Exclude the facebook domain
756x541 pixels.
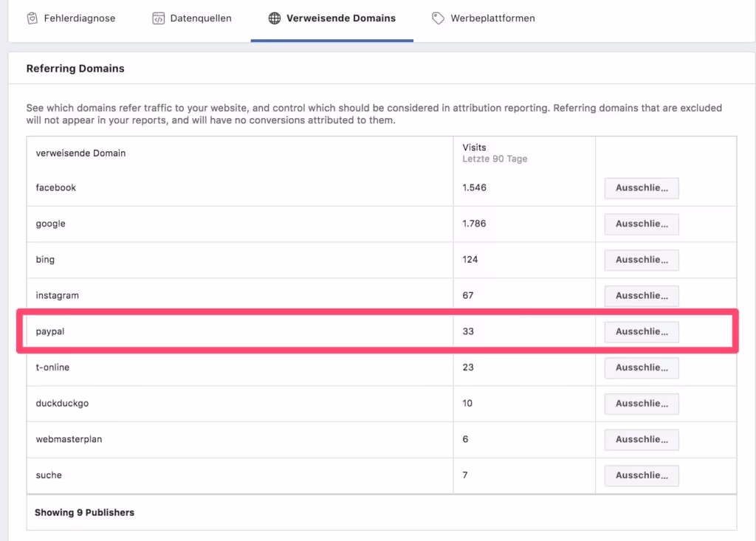point(642,188)
